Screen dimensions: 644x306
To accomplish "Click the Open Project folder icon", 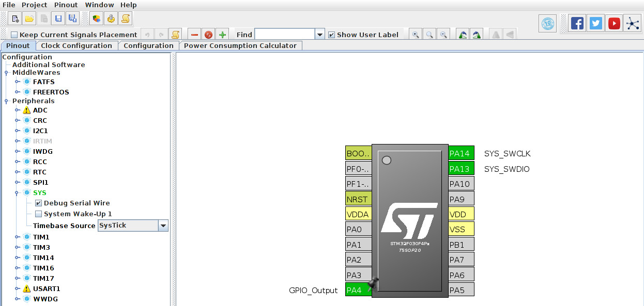I will 30,19.
